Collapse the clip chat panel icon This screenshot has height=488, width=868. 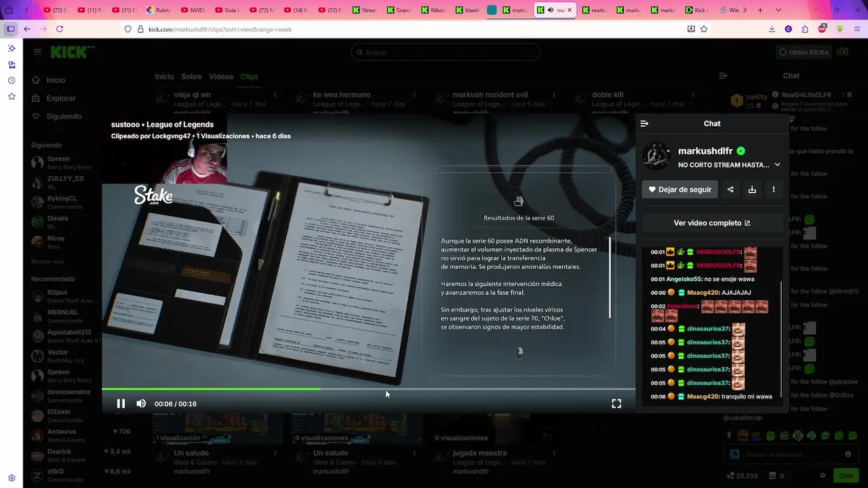click(644, 123)
